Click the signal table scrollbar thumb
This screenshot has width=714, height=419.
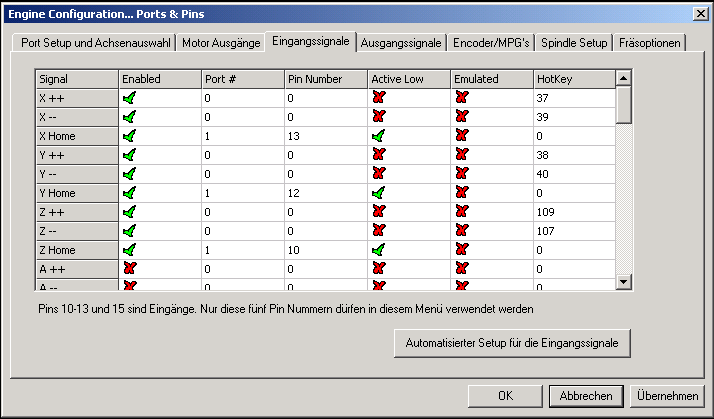pos(623,105)
